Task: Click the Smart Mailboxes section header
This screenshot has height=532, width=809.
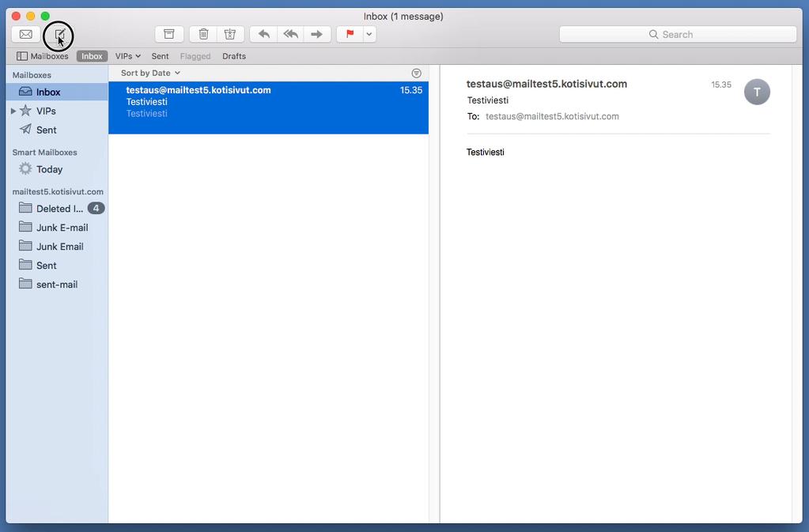Action: (45, 153)
